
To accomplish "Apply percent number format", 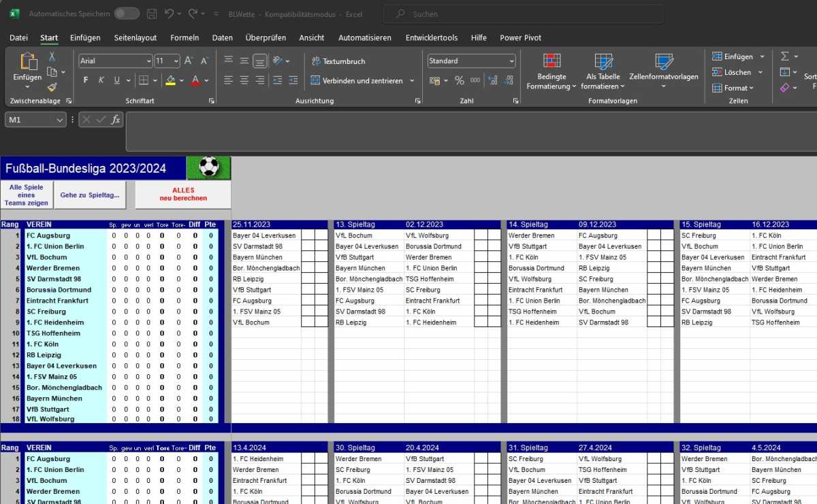I will tap(460, 80).
